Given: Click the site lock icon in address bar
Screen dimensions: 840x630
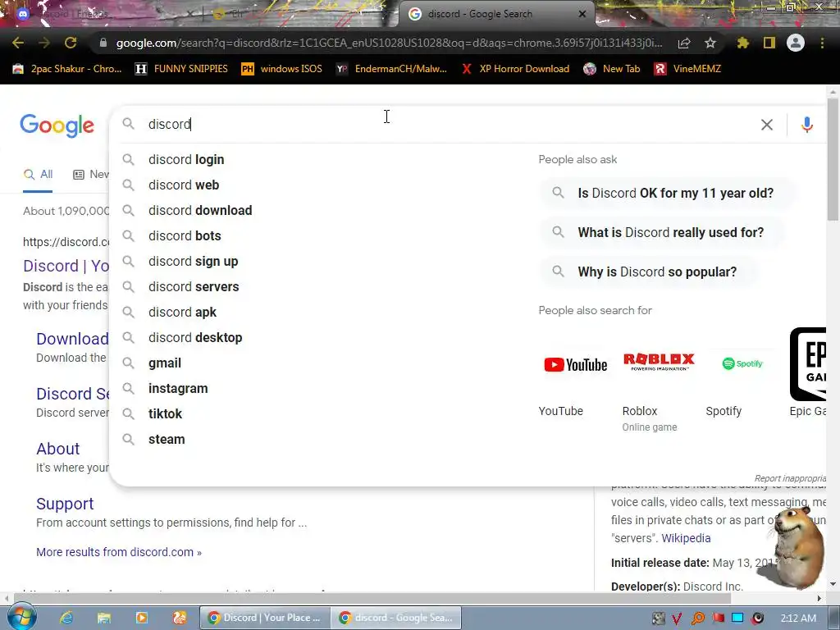Looking at the screenshot, I should point(103,43).
